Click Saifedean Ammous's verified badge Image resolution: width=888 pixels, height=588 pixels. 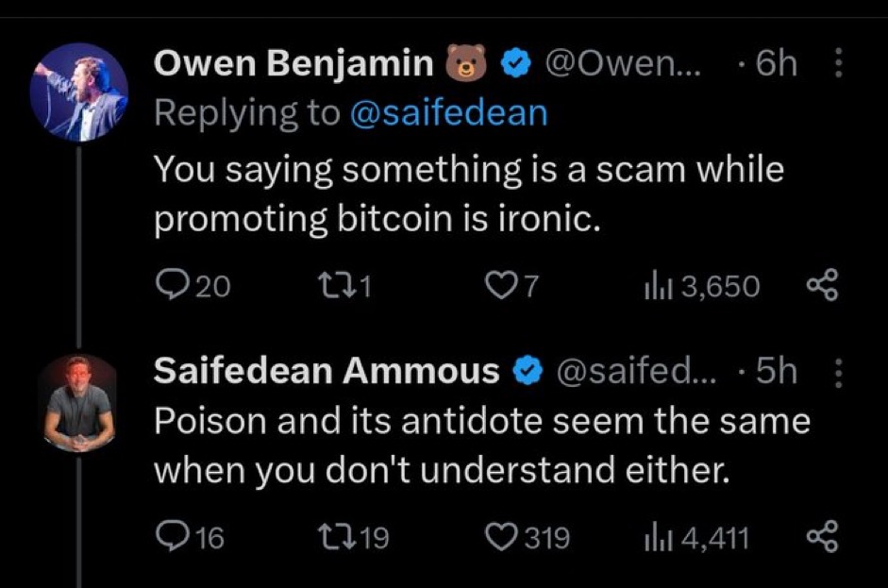coord(525,372)
